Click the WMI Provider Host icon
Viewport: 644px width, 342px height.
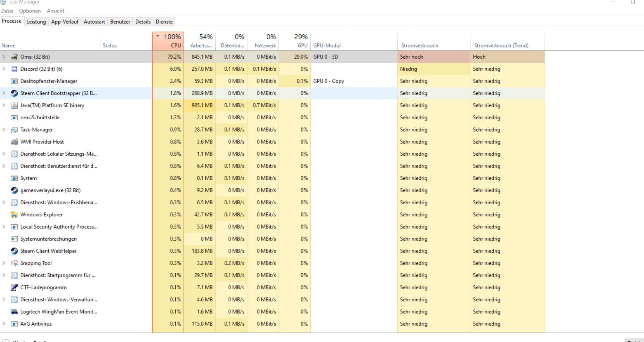coord(14,142)
